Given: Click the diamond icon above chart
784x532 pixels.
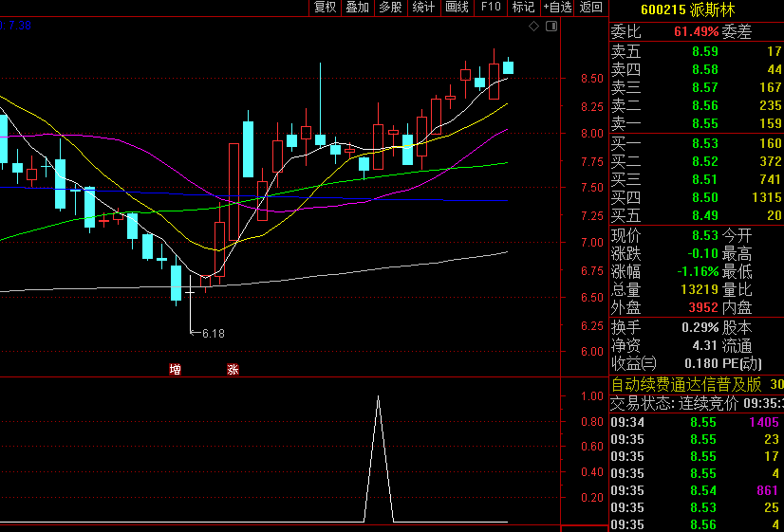Looking at the screenshot, I should [534, 26].
